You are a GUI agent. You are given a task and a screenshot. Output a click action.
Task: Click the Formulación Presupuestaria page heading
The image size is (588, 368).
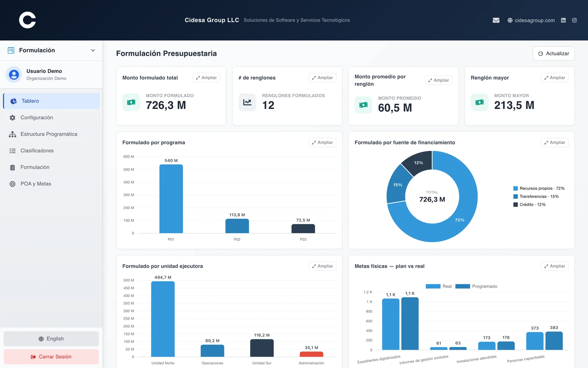(166, 53)
